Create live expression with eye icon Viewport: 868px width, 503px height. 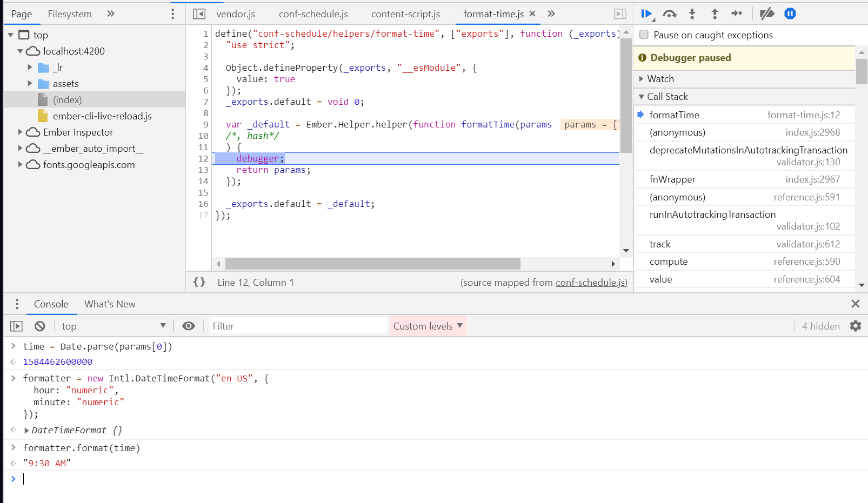pyautogui.click(x=189, y=326)
